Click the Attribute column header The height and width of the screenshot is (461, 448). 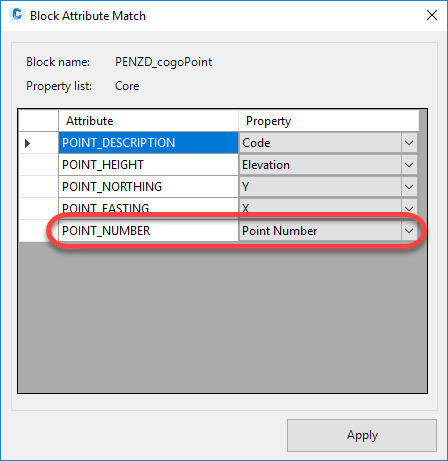click(148, 121)
